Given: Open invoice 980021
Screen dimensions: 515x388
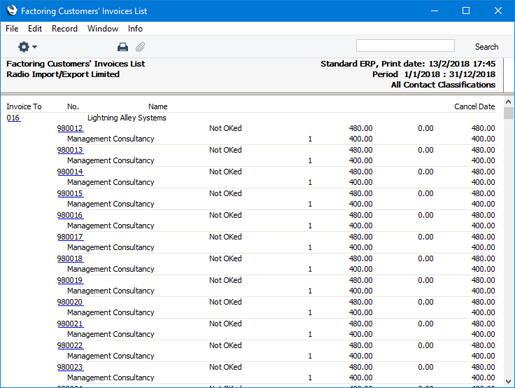Looking at the screenshot, I should click(70, 324).
